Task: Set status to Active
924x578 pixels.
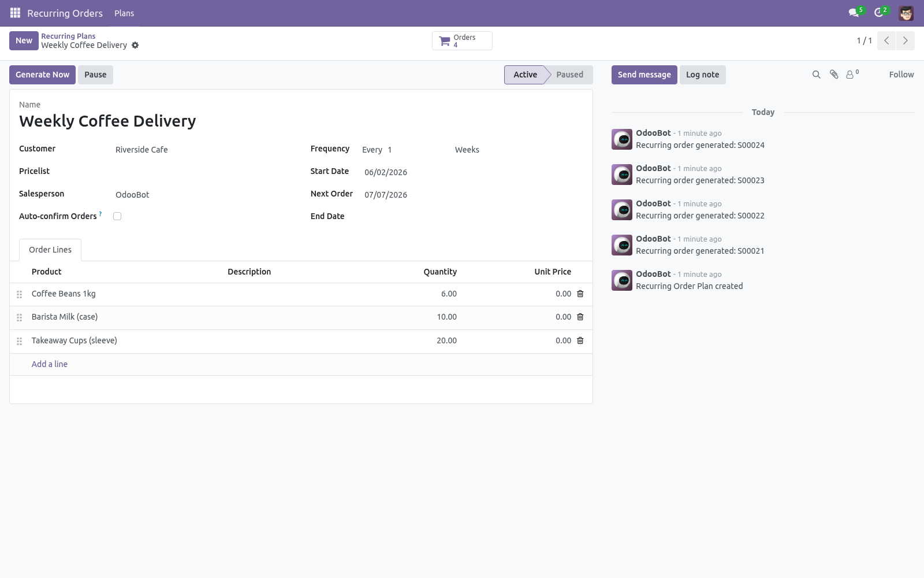Action: (525, 75)
